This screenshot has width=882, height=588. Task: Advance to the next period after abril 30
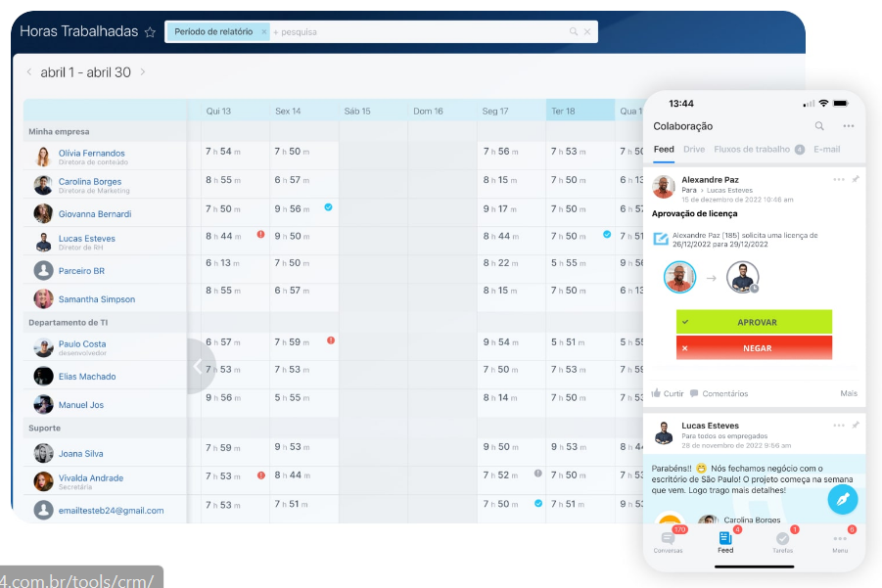point(143,72)
